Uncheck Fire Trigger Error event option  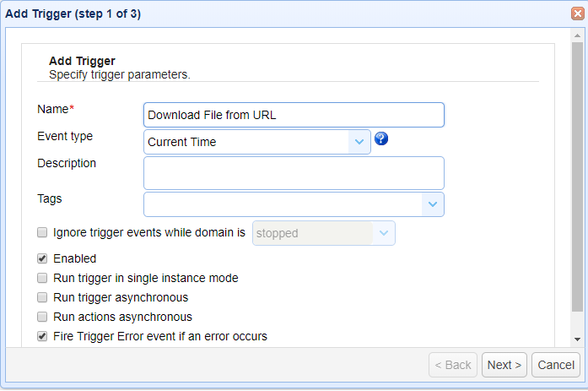click(x=42, y=336)
